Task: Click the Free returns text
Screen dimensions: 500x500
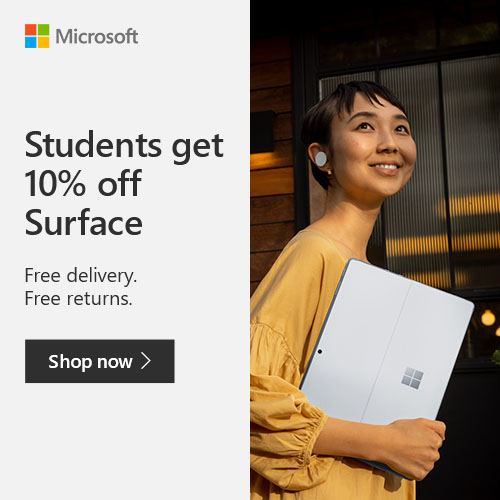Action: pos(79,298)
